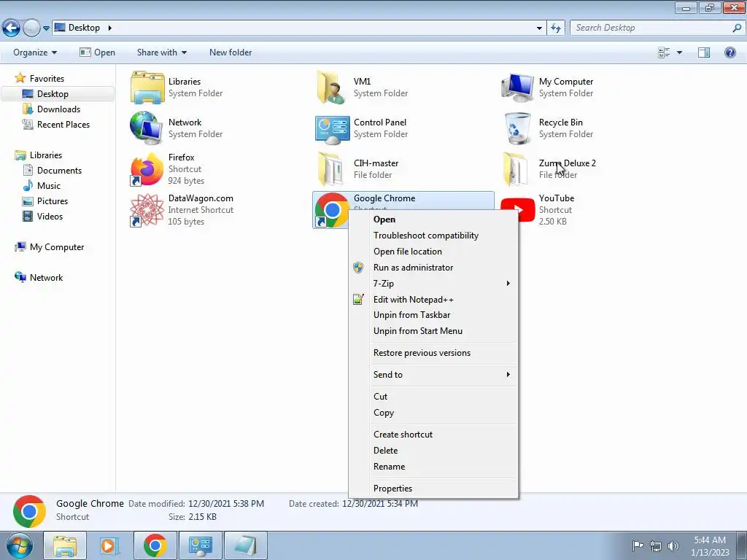Image resolution: width=747 pixels, height=560 pixels.
Task: Open the Libraries system folder icon
Action: [x=147, y=87]
